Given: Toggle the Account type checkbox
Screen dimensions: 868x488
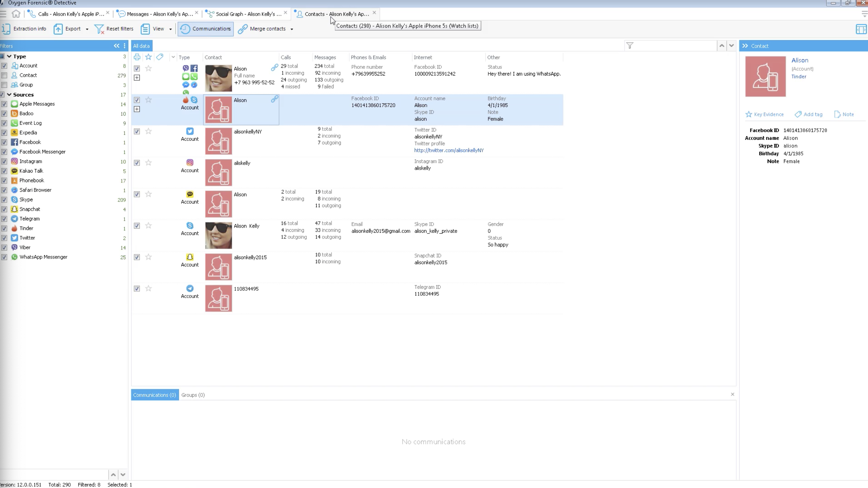Looking at the screenshot, I should click(x=4, y=66).
